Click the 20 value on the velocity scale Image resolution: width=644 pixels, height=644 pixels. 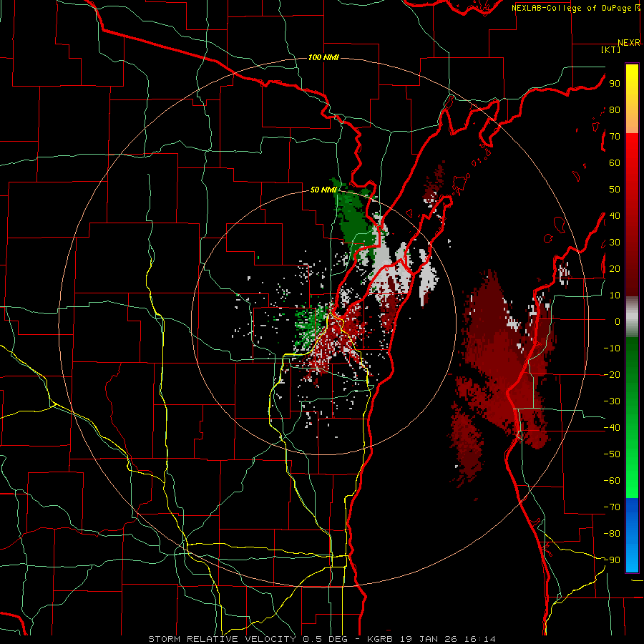click(x=615, y=268)
